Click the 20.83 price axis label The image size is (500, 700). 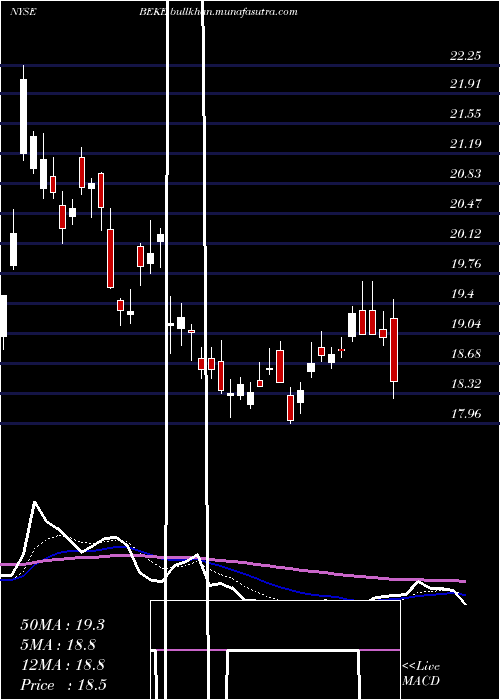tap(465, 174)
